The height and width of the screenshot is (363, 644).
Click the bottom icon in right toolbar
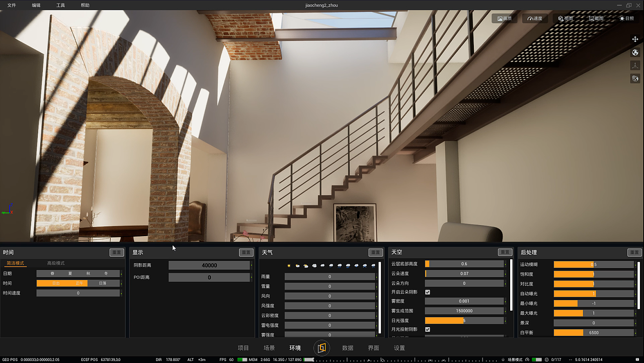click(635, 79)
